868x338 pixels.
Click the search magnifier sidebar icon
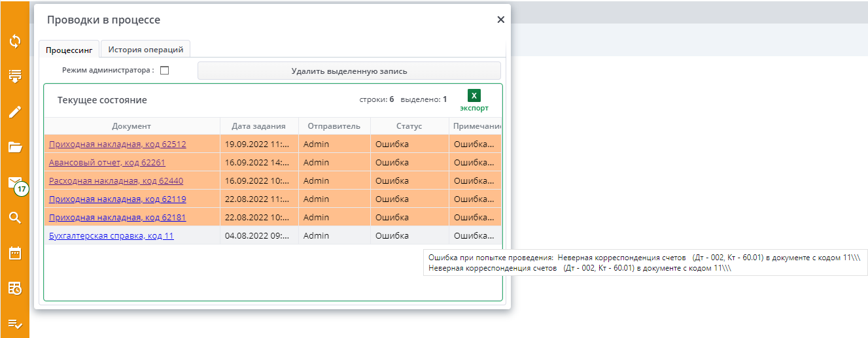pos(15,218)
